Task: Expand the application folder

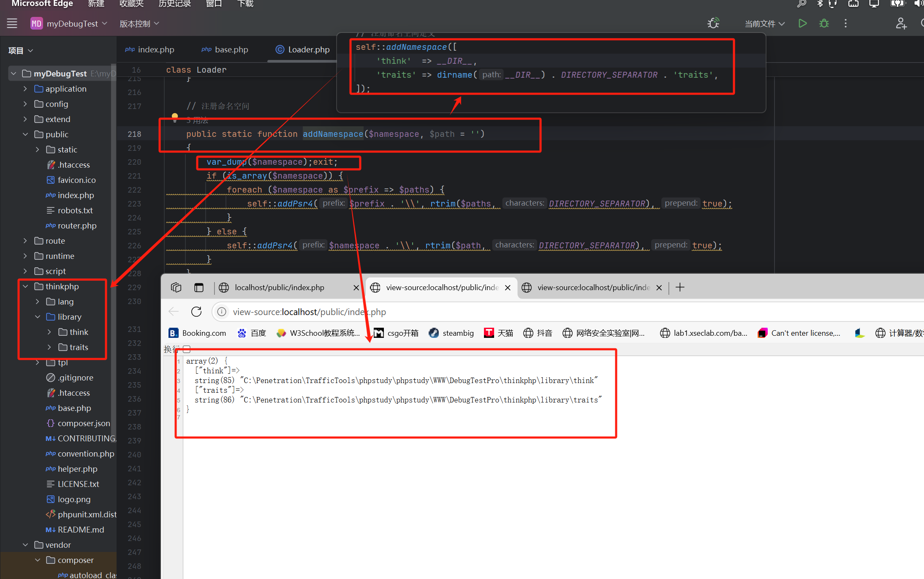Action: tap(25, 89)
